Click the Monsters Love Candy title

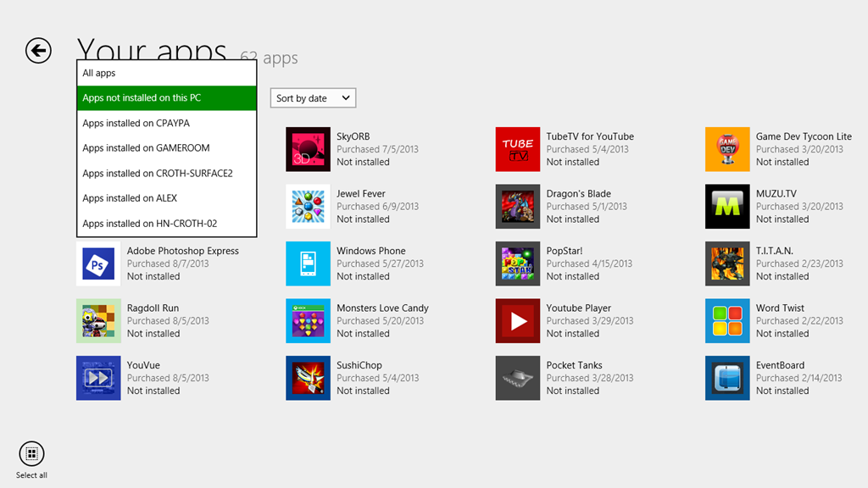(382, 308)
